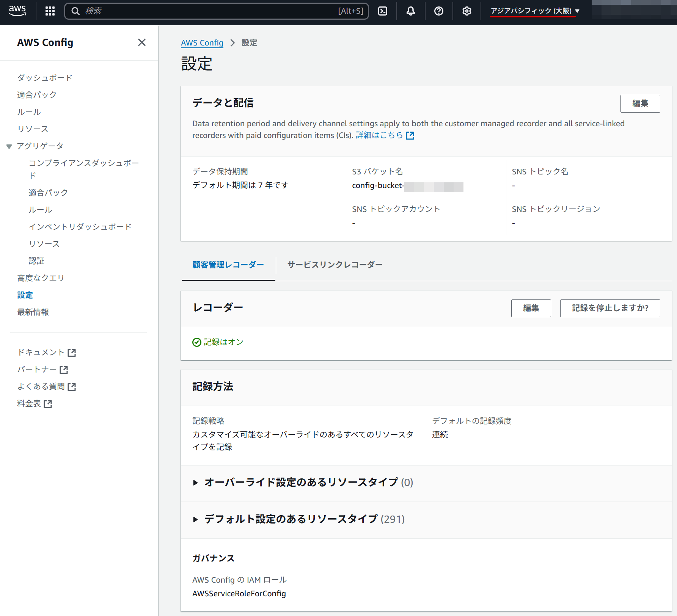Open the settings gear icon in header

click(467, 11)
